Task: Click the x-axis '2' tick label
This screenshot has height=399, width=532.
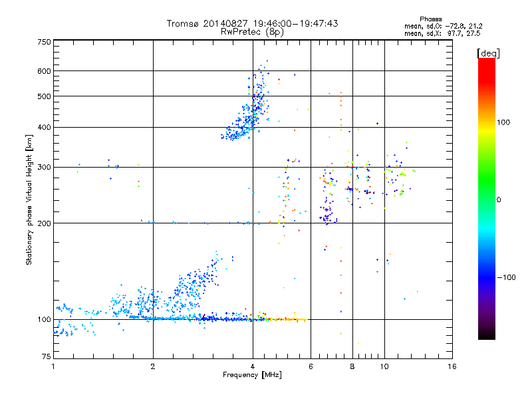Action: click(x=153, y=366)
